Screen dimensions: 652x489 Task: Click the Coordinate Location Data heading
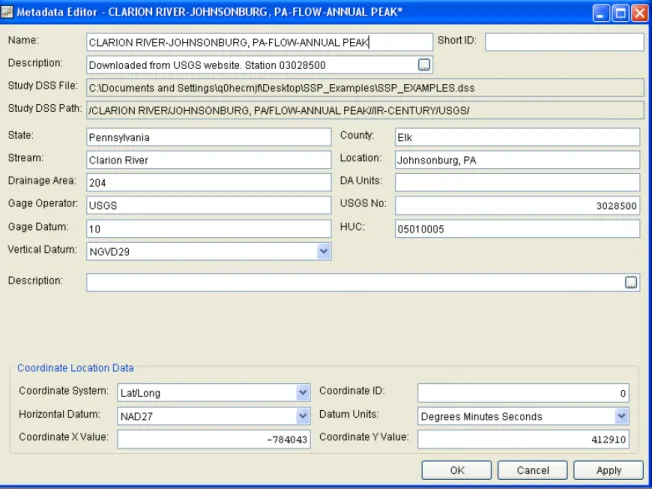coord(75,368)
